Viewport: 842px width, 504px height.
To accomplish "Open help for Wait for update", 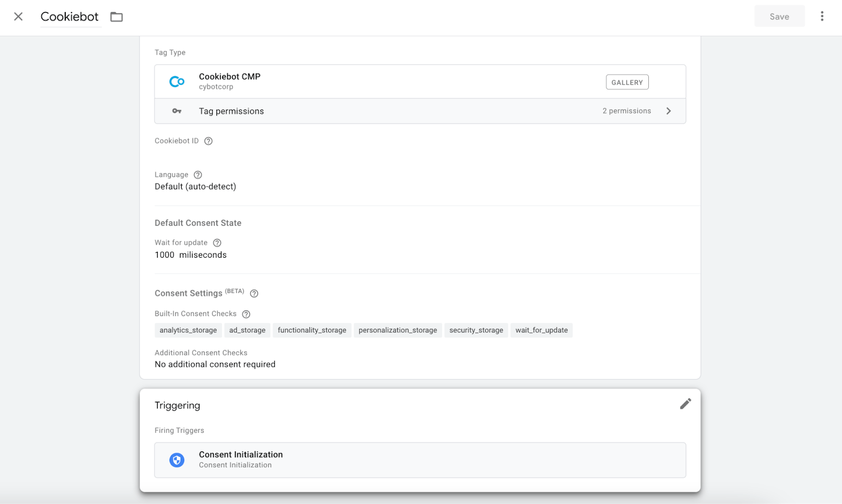I will [x=217, y=243].
